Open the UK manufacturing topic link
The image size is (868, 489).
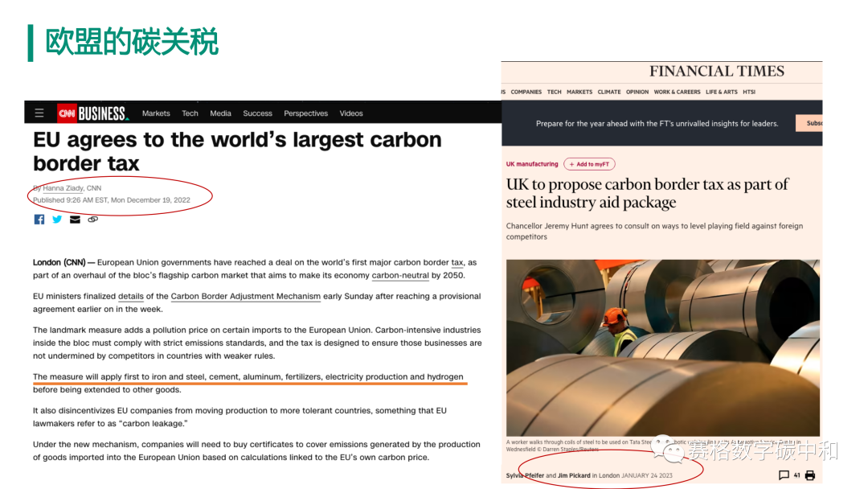coord(532,164)
